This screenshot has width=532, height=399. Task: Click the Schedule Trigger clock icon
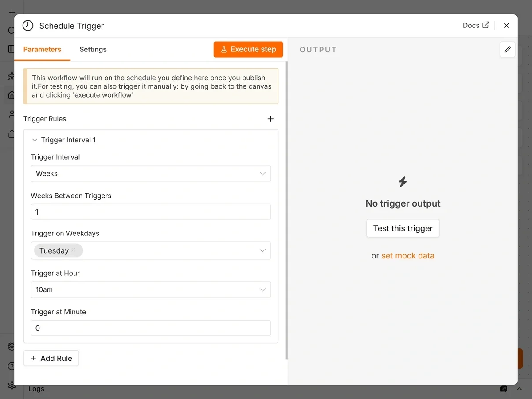(x=28, y=26)
